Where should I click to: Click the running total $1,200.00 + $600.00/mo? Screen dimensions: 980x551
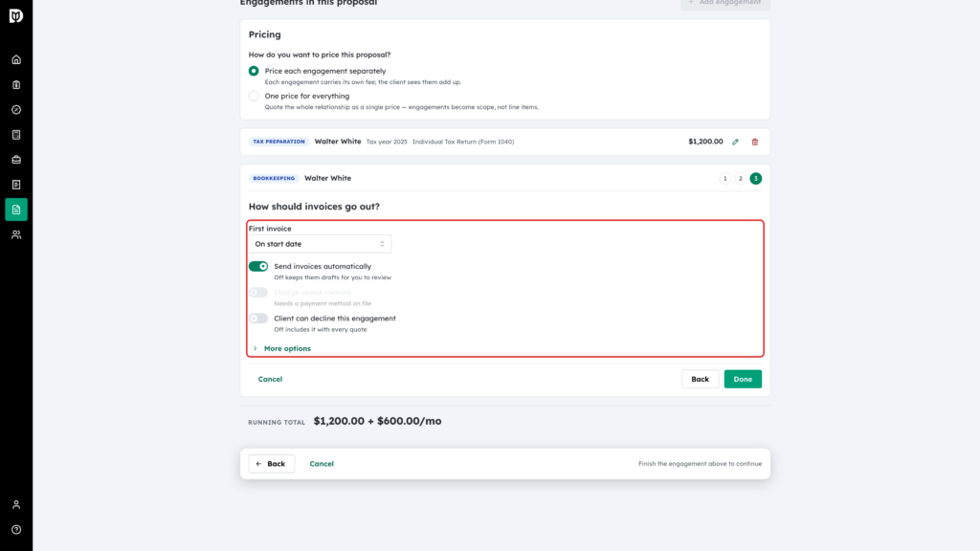pos(377,421)
